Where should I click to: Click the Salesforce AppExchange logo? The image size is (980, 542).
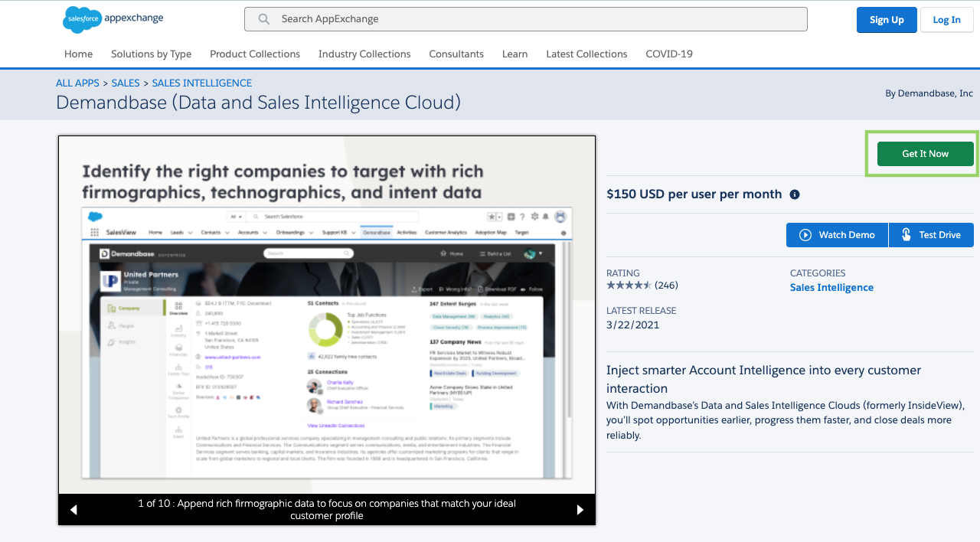coord(113,19)
